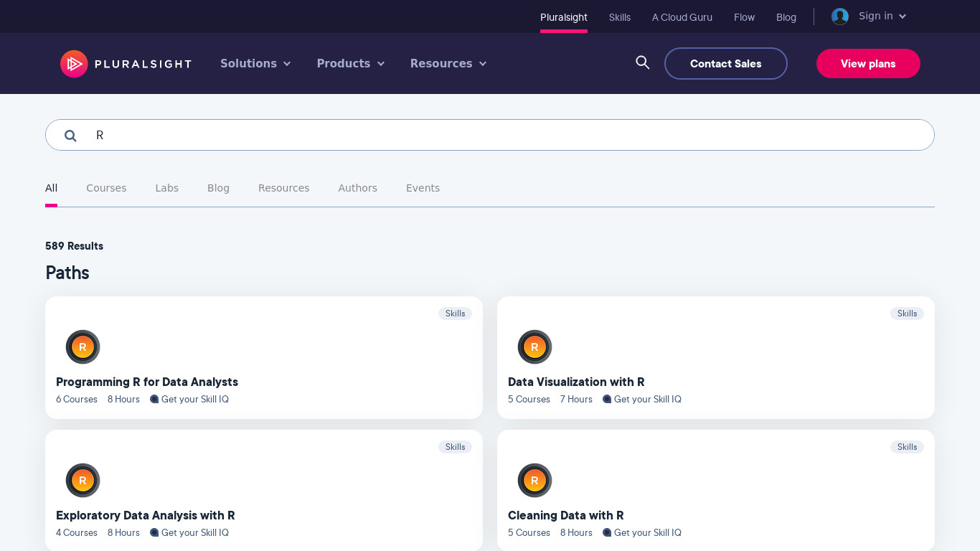This screenshot has height=551, width=980.
Task: Switch to the Events tab
Action: coord(423,188)
